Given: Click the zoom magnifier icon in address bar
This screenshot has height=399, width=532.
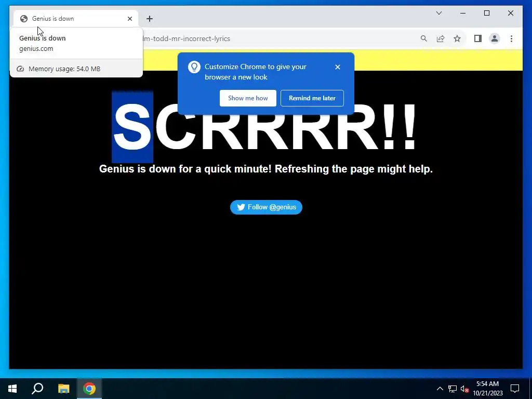Looking at the screenshot, I should [x=424, y=38].
